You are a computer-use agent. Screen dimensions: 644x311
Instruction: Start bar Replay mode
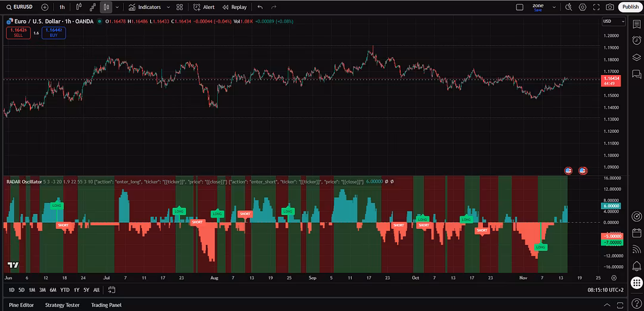point(234,7)
